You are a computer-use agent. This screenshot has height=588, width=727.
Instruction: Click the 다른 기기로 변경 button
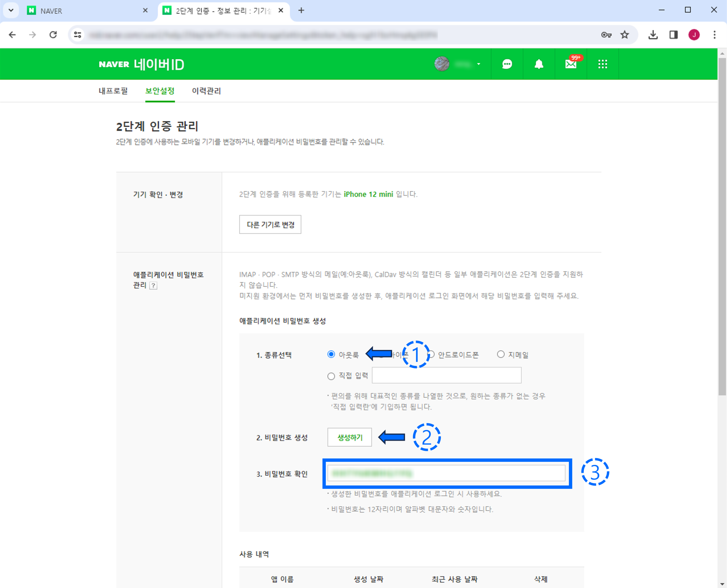point(270,224)
